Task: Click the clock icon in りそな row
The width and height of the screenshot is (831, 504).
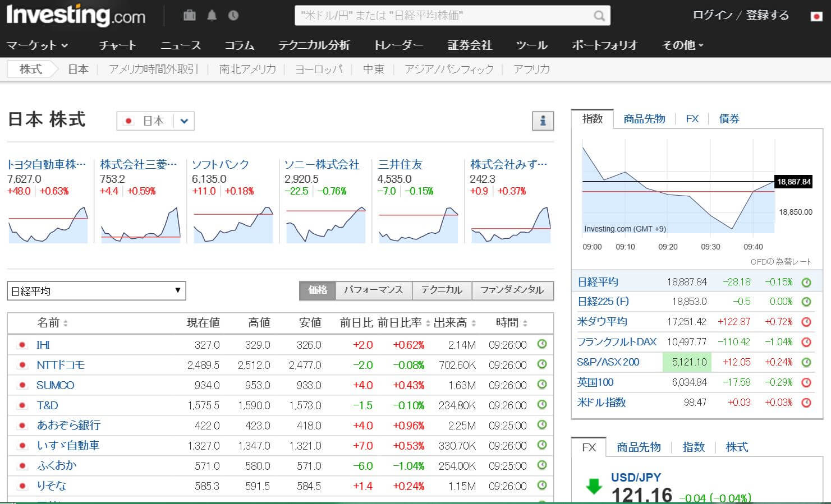Action: pyautogui.click(x=542, y=485)
